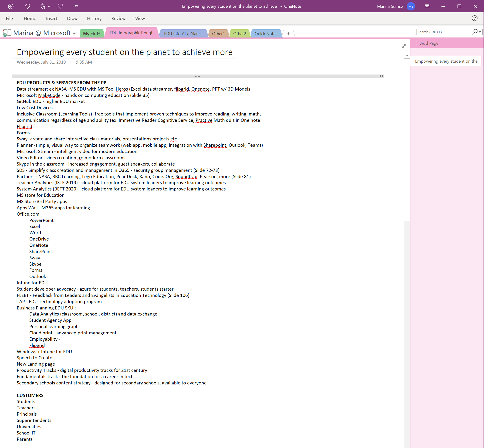Open the Customize Quick Access Toolbar dropdown
This screenshot has width=484, height=448.
pyautogui.click(x=76, y=6)
